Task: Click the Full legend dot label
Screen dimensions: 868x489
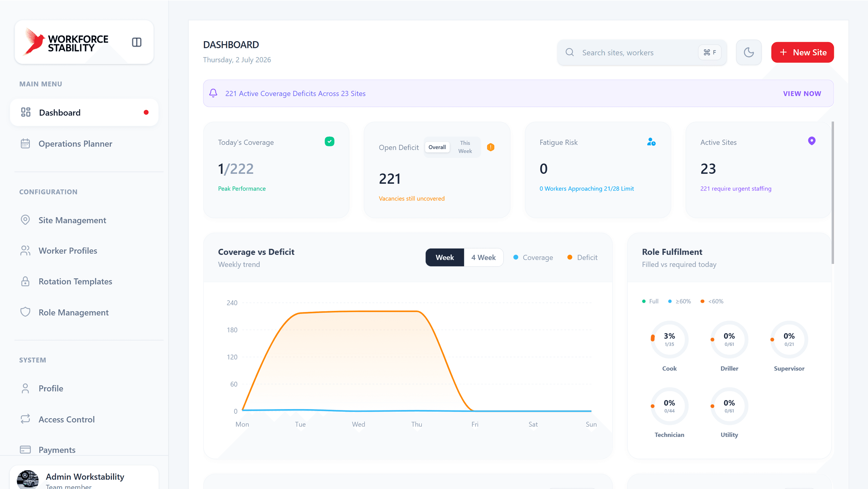Action: coord(650,301)
